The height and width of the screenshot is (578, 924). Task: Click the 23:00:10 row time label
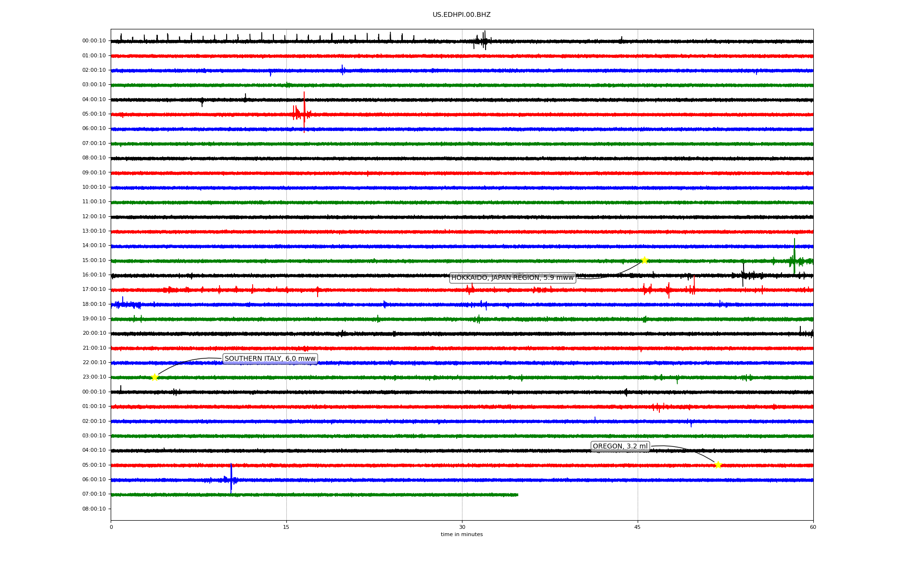(94, 377)
